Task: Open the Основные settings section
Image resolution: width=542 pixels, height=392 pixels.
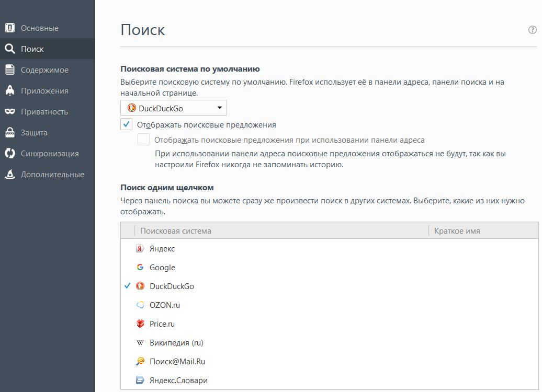Action: [40, 28]
